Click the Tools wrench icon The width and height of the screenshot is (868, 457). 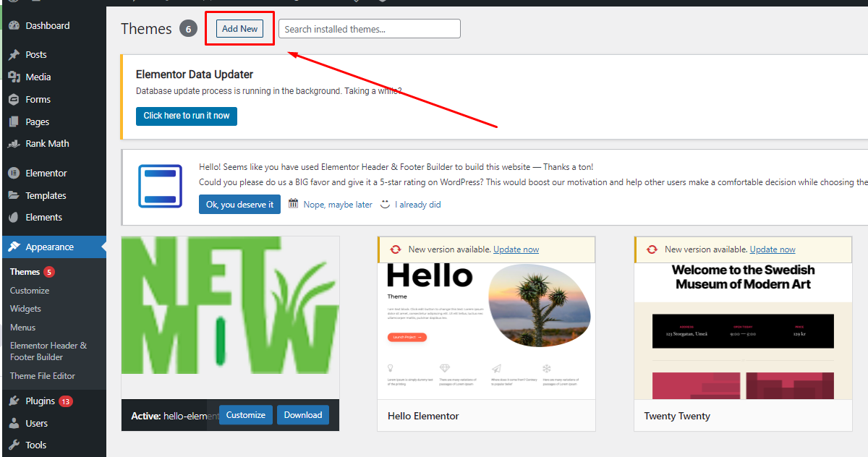[x=14, y=445]
